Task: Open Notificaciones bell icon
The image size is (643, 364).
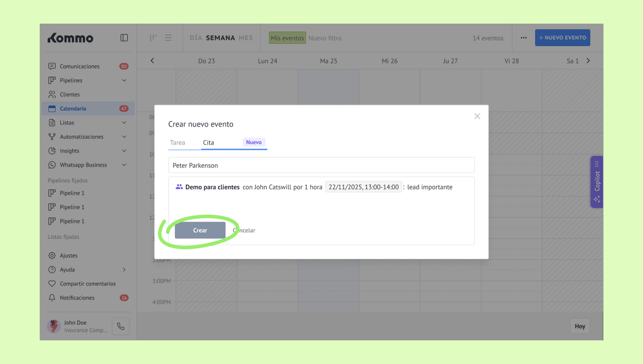Action: [x=52, y=298]
